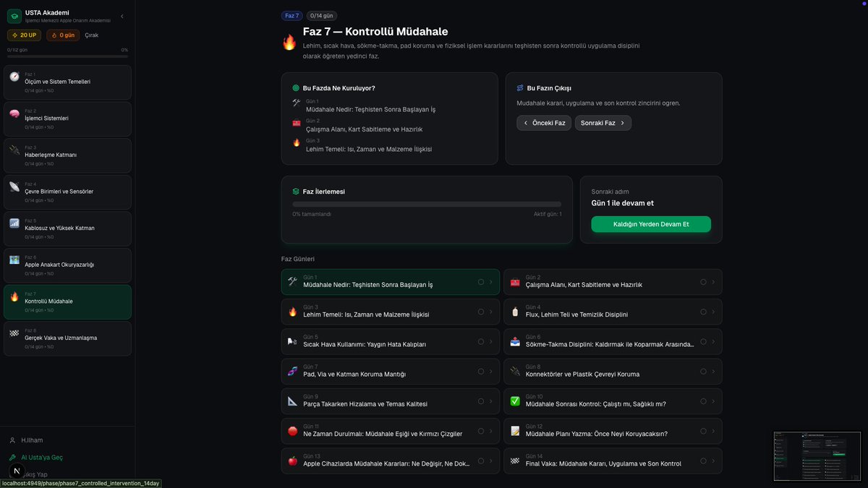This screenshot has height=488, width=868.
Task: Expand Gün 9 Parça Takarken Hizalama chevron
Action: pyautogui.click(x=491, y=401)
